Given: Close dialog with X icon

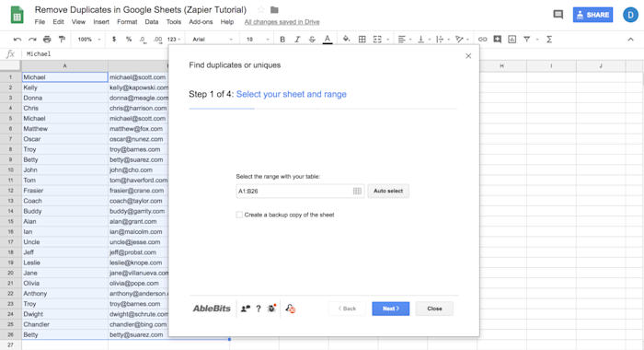Looking at the screenshot, I should pos(468,56).
